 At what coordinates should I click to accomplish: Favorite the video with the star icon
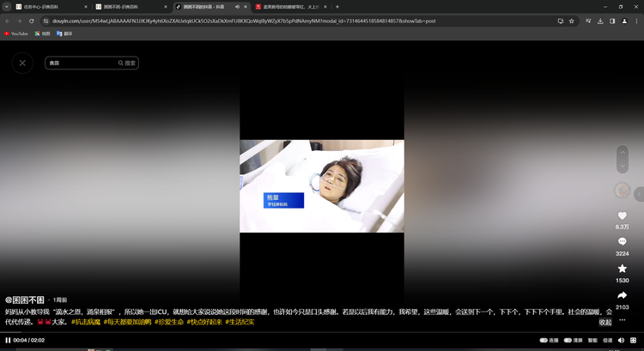click(x=623, y=269)
